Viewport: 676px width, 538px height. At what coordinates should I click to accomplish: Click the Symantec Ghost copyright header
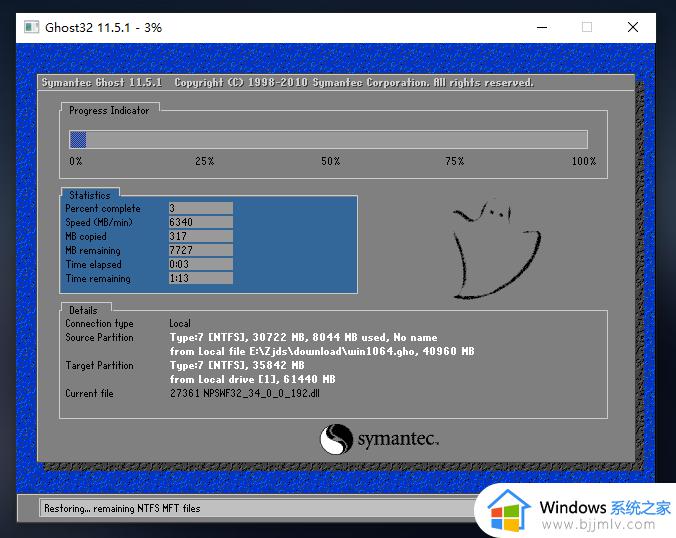pyautogui.click(x=288, y=82)
